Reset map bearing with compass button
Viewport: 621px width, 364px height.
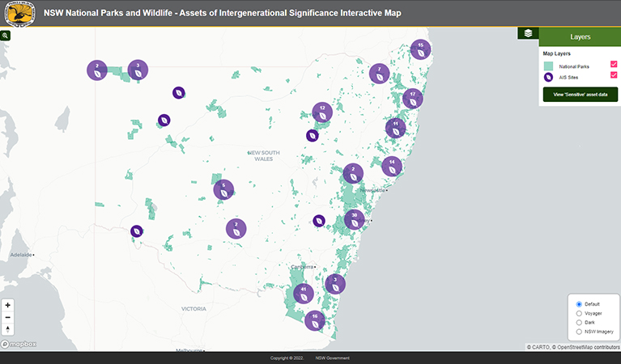click(x=7, y=329)
